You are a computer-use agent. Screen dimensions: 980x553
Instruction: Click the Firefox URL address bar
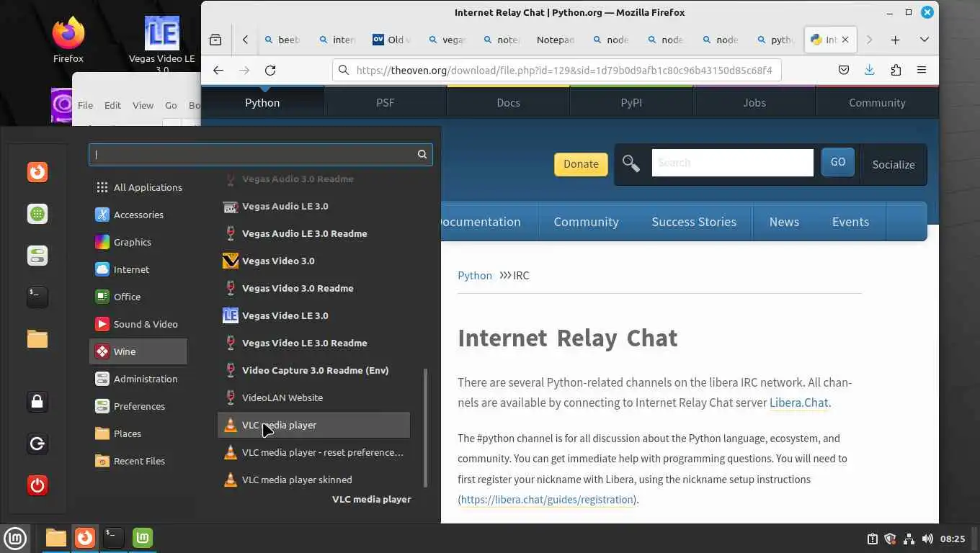coord(556,70)
